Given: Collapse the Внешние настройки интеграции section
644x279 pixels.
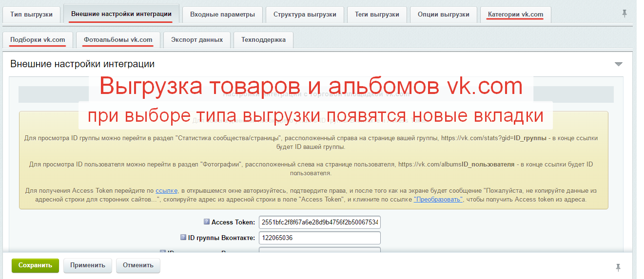Looking at the screenshot, I should [619, 64].
